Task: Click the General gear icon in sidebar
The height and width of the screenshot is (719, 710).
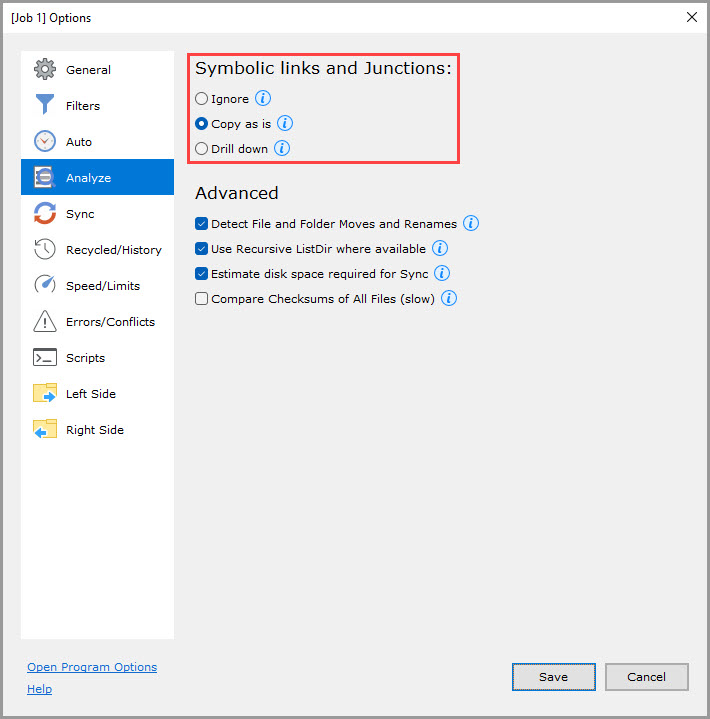Action: pyautogui.click(x=45, y=70)
